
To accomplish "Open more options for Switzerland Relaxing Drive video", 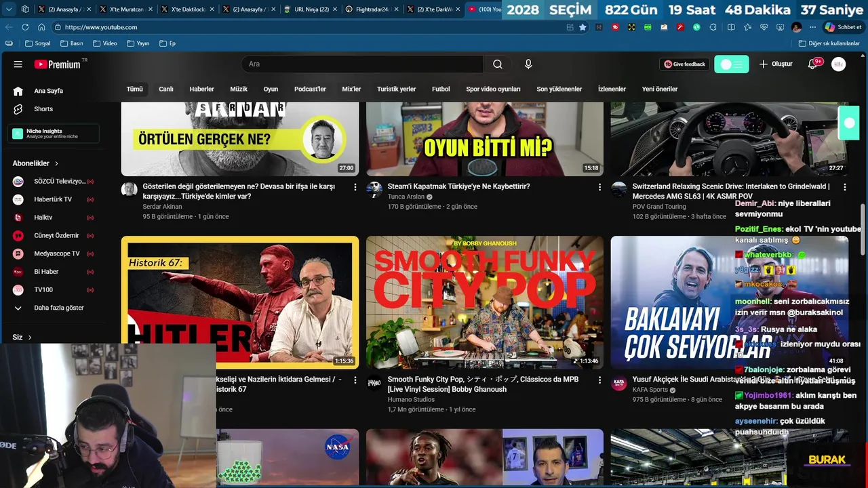I will pos(844,187).
